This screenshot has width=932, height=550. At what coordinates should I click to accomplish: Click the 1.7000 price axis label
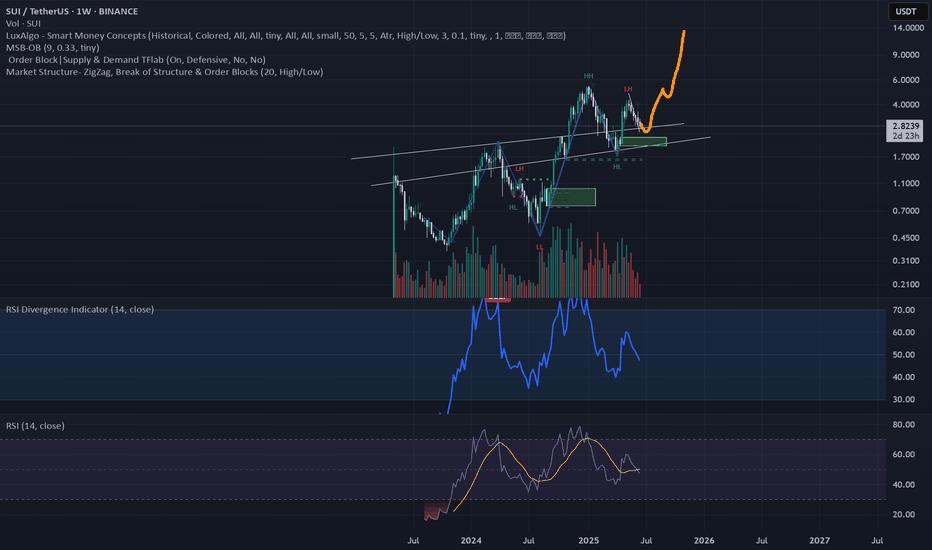coord(906,157)
